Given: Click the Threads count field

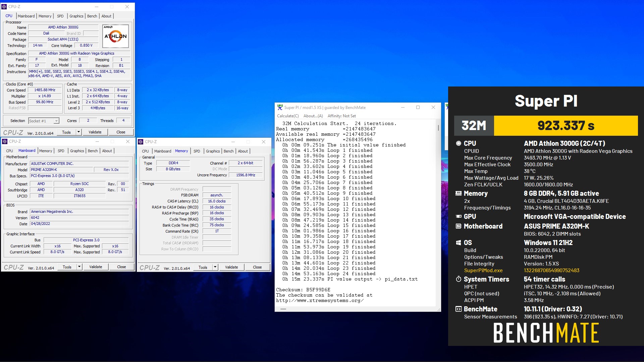Looking at the screenshot, I should click(123, 120).
